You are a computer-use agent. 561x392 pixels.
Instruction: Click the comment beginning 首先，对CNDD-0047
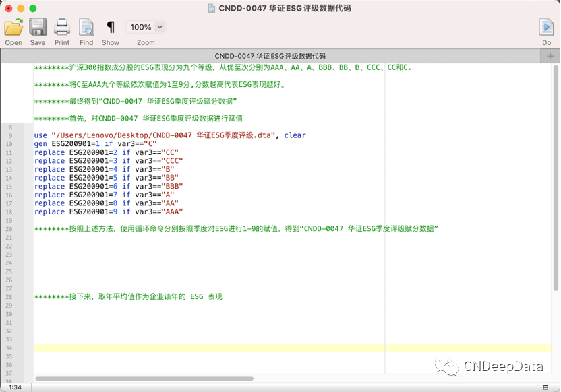(x=138, y=119)
